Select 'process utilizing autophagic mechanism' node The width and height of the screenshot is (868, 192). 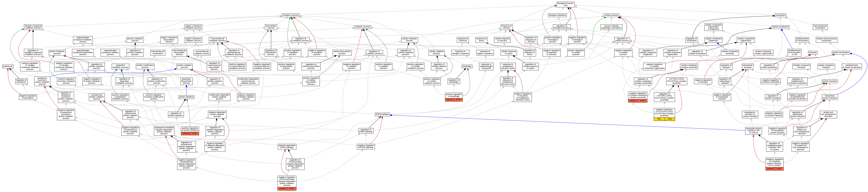pos(611,27)
